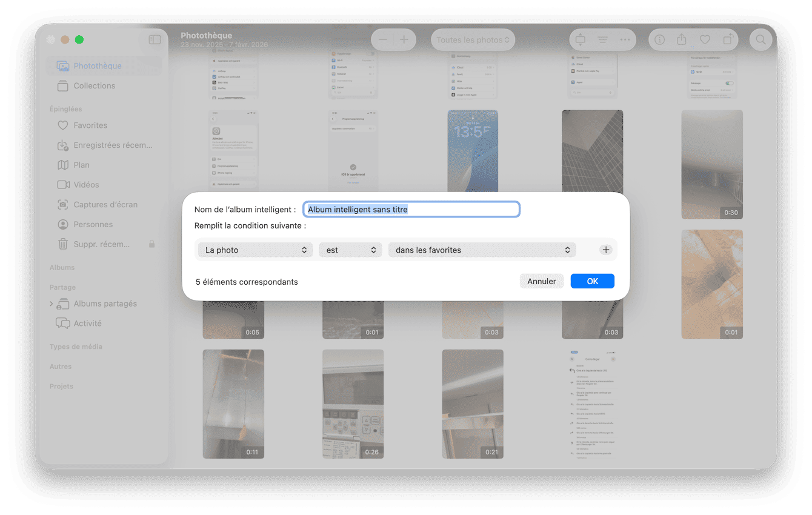Mark the photo as favorite with heart icon
Screen dimensions: 812x515
click(705, 39)
